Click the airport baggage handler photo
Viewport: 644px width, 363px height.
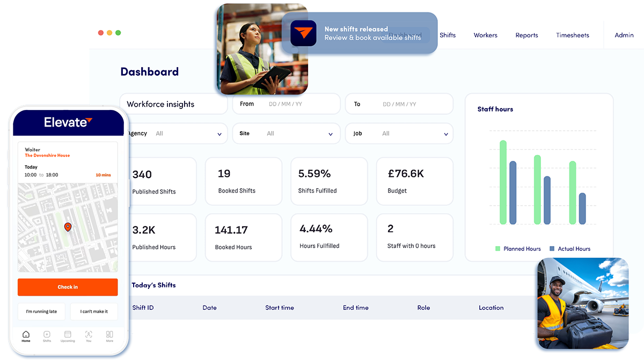(x=582, y=303)
